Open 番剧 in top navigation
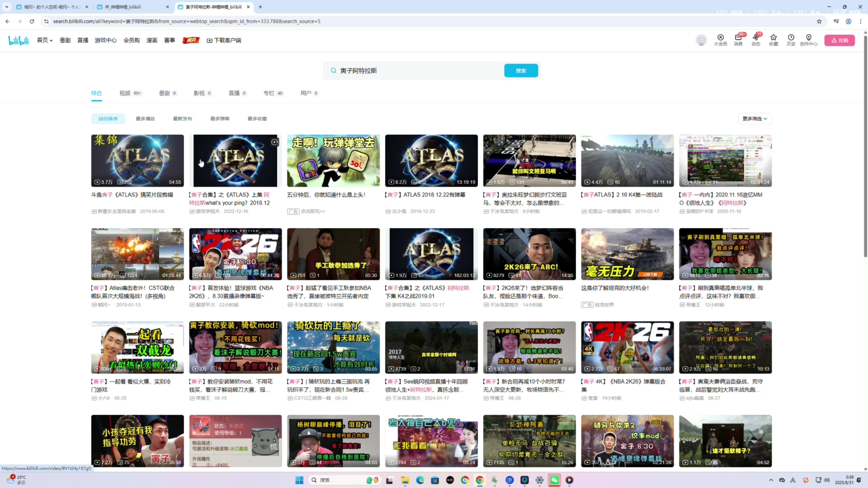Screen dimensions: 868x488 coord(65,40)
